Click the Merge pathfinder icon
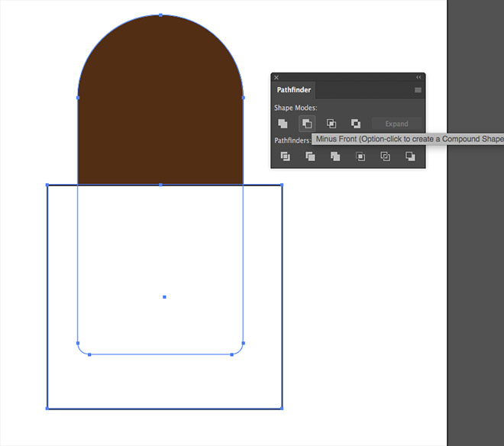504x446 pixels. pyautogui.click(x=335, y=157)
